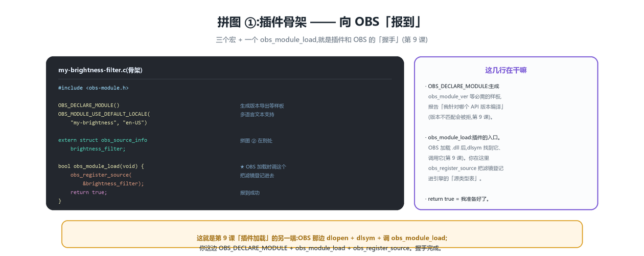644x256 pixels.
Task: Click the OBS_DECLARE_MODULE() code line
Action: click(89, 105)
